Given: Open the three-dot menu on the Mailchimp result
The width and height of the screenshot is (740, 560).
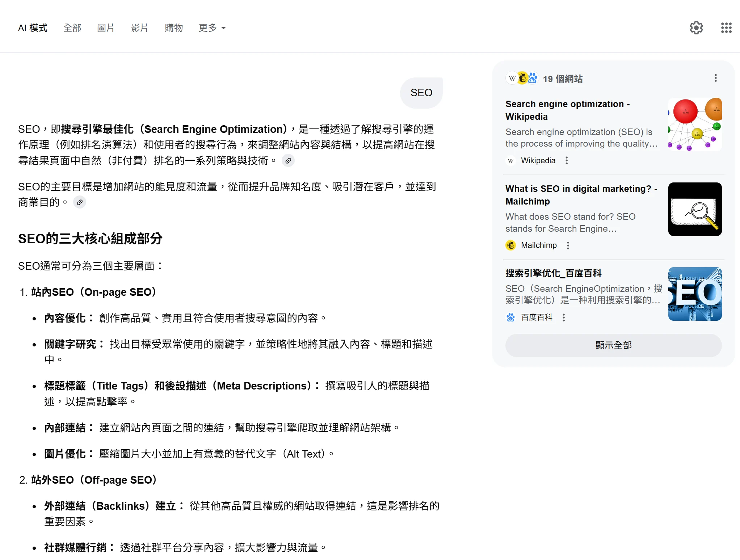Looking at the screenshot, I should click(568, 245).
